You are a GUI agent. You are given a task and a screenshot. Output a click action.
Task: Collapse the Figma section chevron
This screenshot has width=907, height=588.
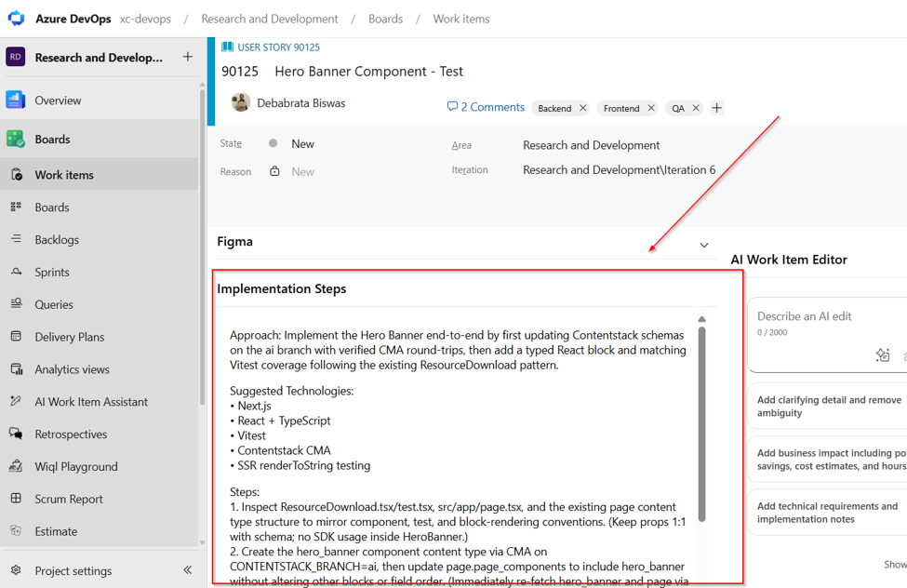pos(704,245)
